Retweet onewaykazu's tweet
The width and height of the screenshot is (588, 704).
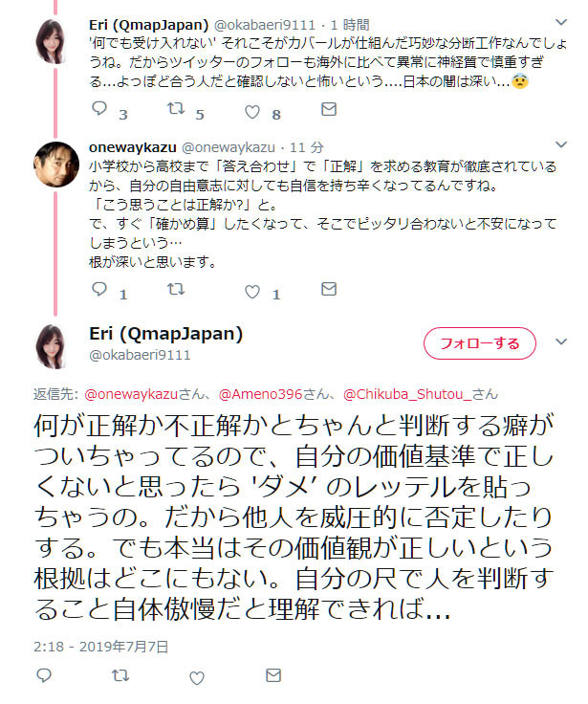(x=176, y=289)
